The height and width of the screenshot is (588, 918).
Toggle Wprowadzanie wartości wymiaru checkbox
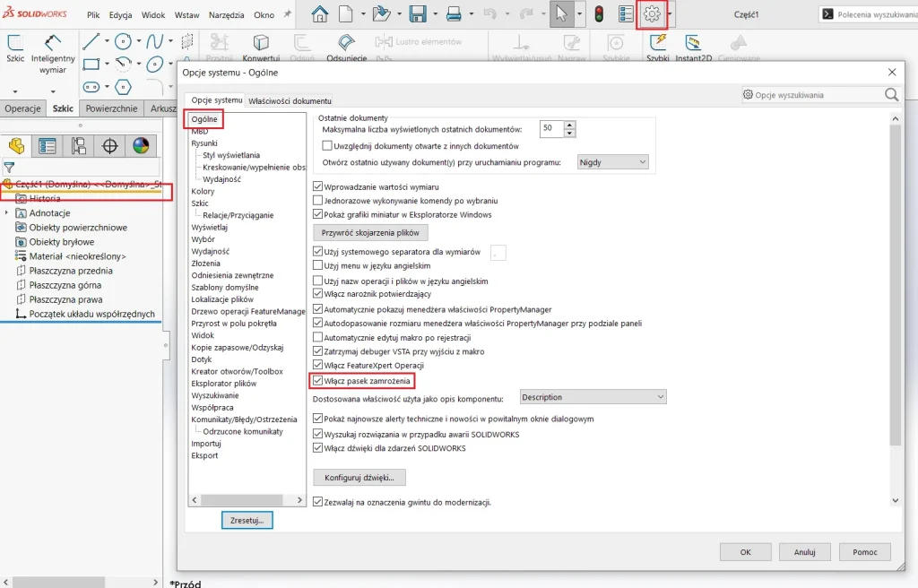tap(318, 186)
